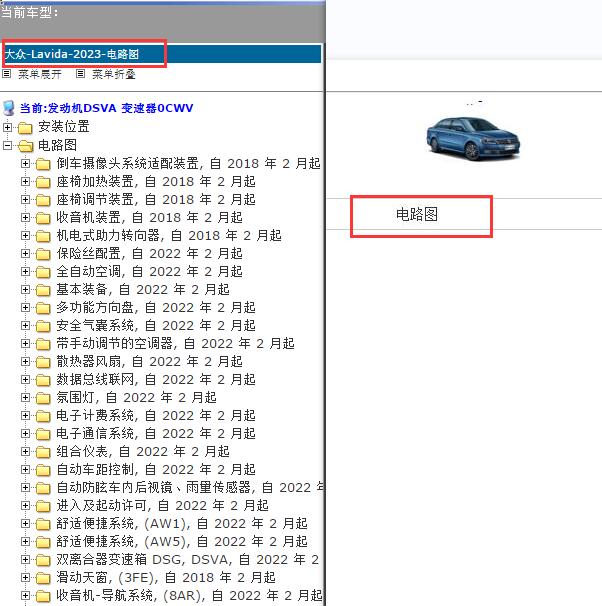Click folder icon of 散热器风扇
602x606 pixels.
click(43, 362)
